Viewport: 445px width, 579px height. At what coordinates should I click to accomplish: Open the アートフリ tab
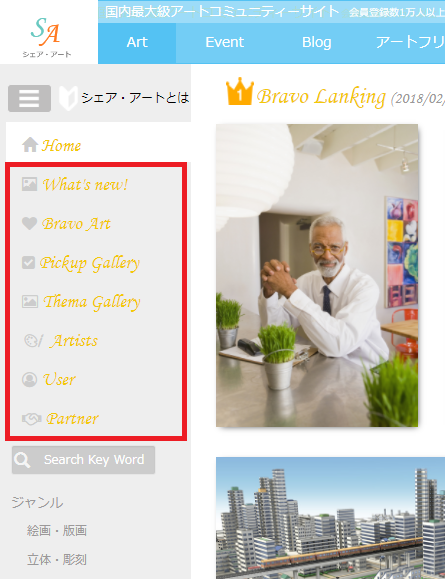click(410, 42)
